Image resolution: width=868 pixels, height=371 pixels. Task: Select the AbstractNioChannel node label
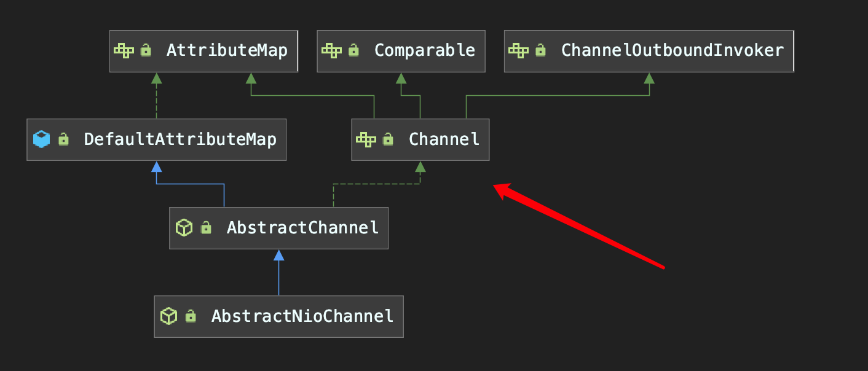coord(302,316)
